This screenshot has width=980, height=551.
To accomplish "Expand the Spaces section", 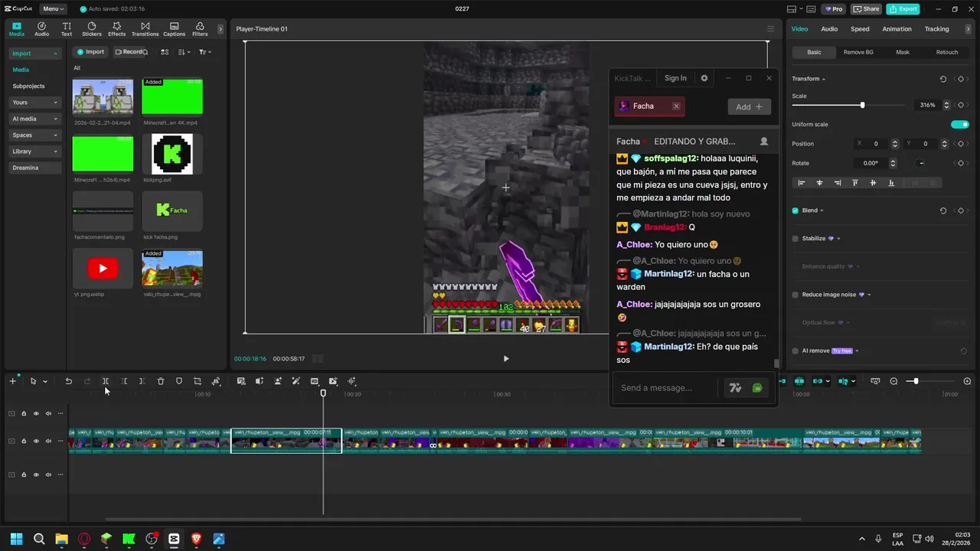I will pos(34,135).
